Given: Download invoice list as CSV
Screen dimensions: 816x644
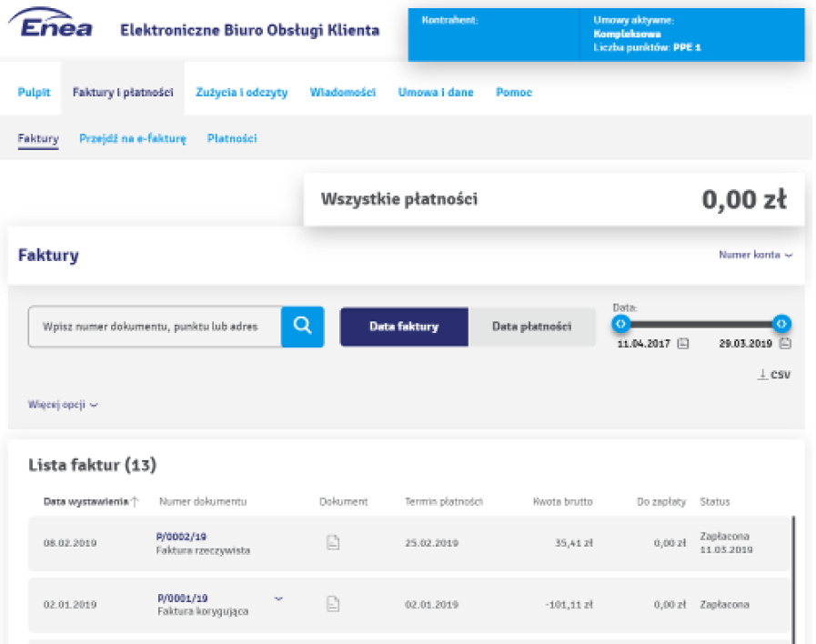Looking at the screenshot, I should coord(774,374).
